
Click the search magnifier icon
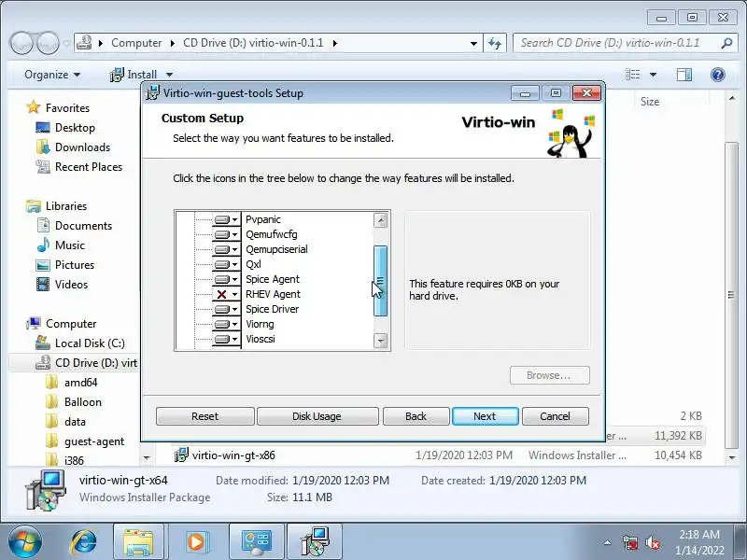coord(726,43)
